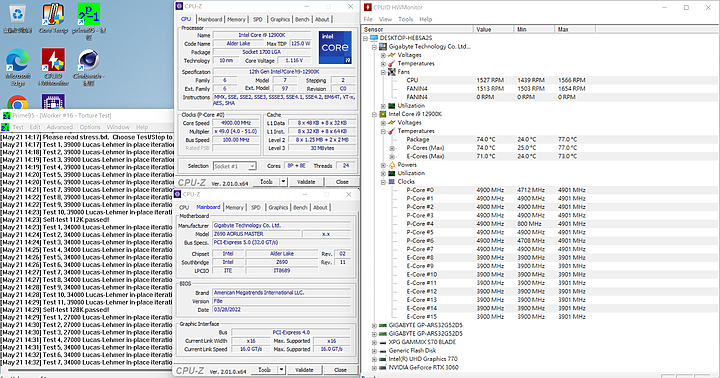Select the FANIN4 1513 RPM row
The width and height of the screenshot is (720, 378).
click(540, 89)
